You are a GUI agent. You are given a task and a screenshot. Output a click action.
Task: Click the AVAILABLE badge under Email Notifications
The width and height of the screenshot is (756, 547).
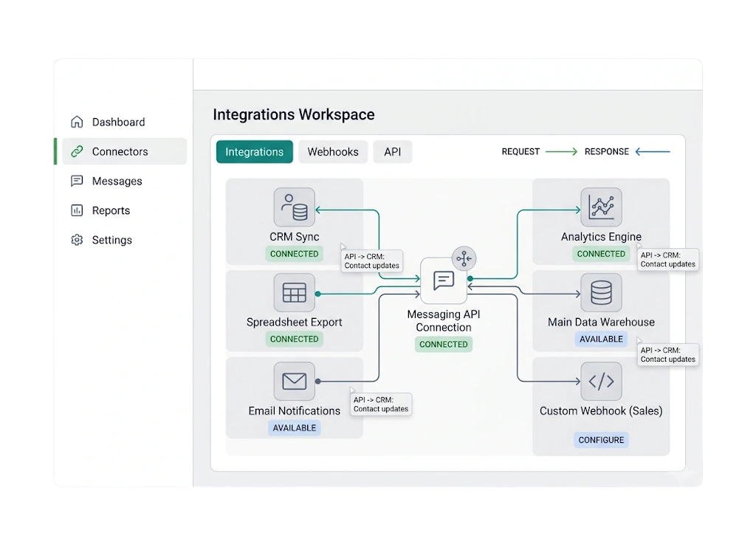tap(294, 428)
